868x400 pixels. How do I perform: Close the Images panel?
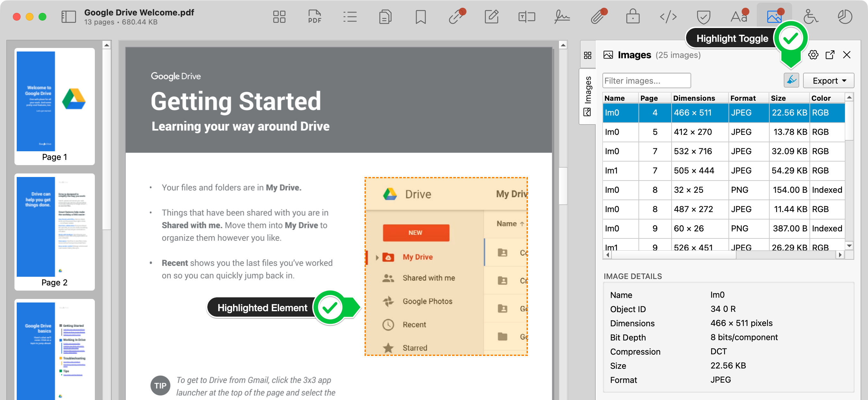(x=846, y=55)
